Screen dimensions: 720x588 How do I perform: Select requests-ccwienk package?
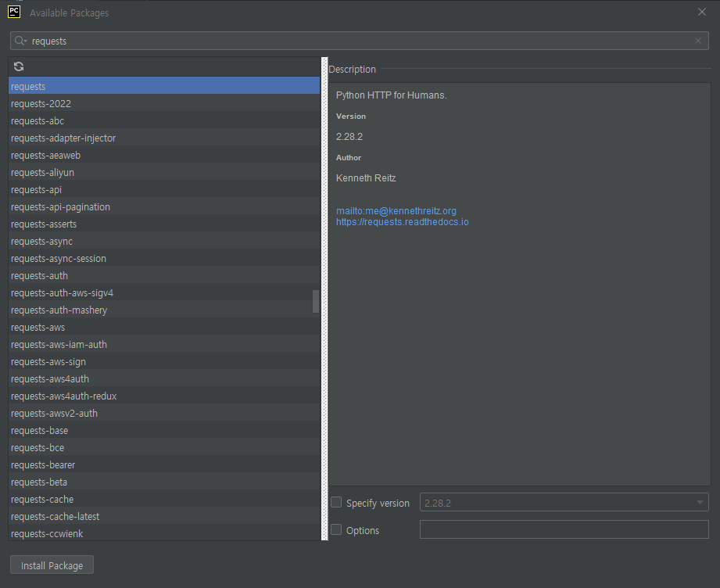pyautogui.click(x=164, y=533)
